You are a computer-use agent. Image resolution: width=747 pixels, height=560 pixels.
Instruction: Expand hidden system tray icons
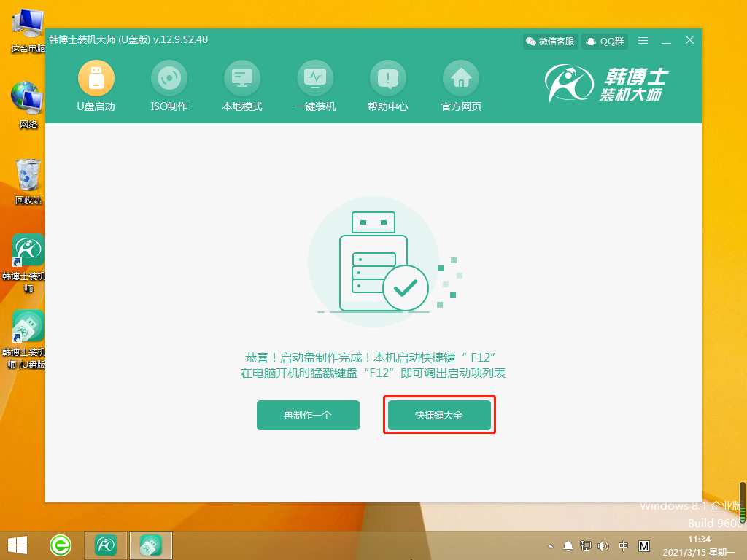549,545
